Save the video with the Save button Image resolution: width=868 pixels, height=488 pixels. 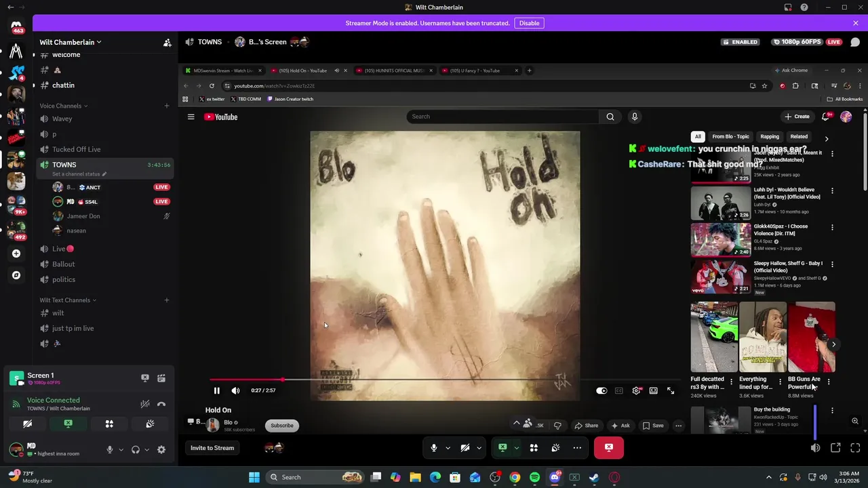pos(653,426)
